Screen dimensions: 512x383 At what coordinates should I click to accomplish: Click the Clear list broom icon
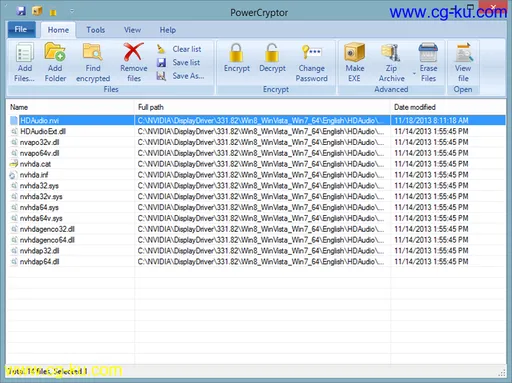[161, 49]
